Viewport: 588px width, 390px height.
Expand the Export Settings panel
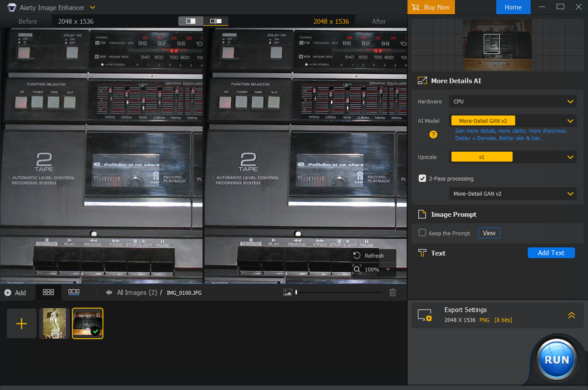pyautogui.click(x=571, y=315)
